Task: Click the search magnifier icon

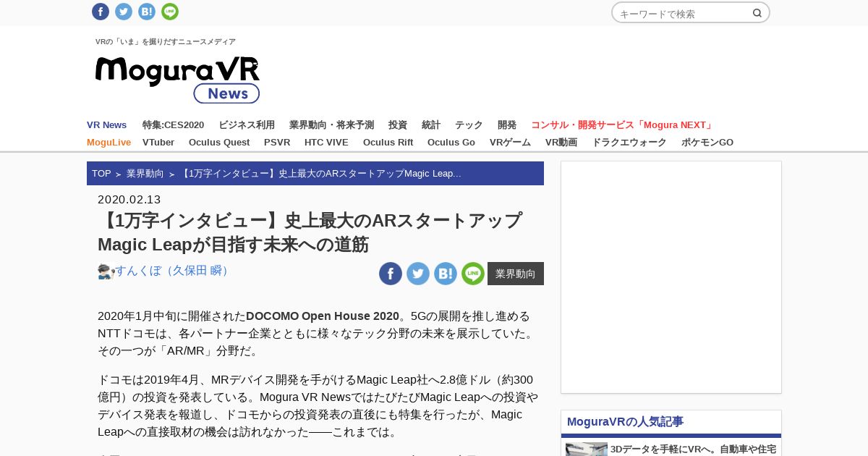Action: tap(757, 13)
